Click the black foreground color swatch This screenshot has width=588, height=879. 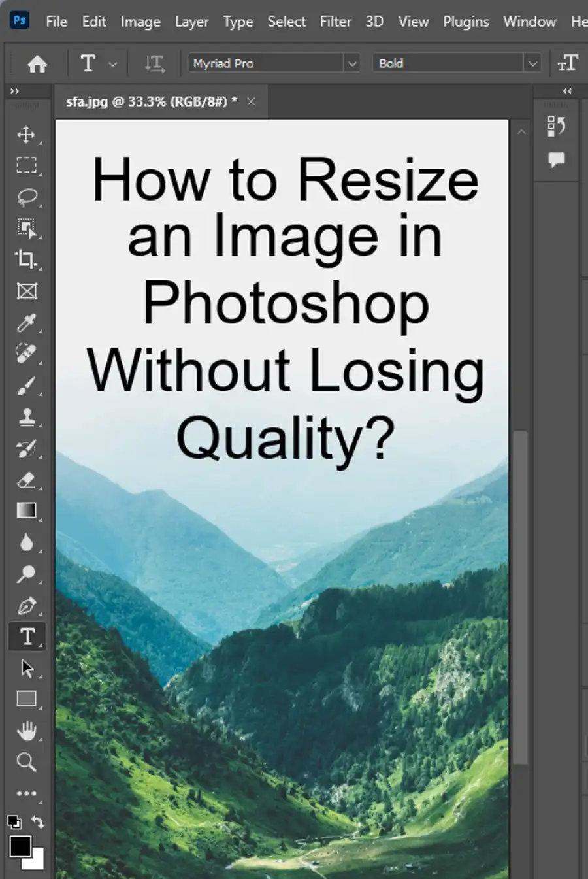click(x=20, y=846)
